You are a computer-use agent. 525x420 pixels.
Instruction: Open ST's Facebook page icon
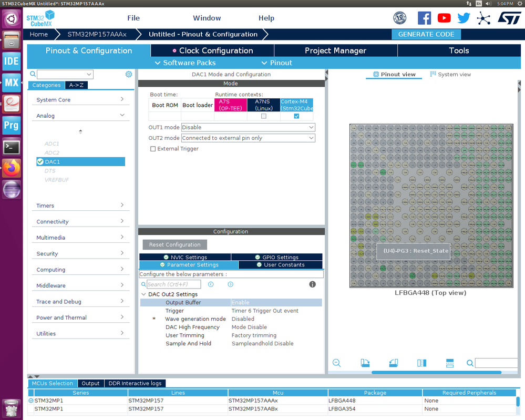(x=424, y=18)
